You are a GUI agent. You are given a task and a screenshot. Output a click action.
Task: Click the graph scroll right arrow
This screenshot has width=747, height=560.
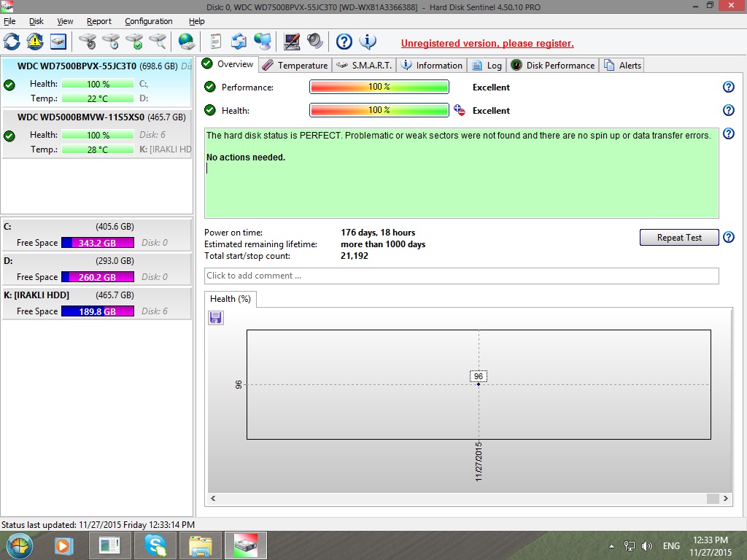pyautogui.click(x=726, y=499)
